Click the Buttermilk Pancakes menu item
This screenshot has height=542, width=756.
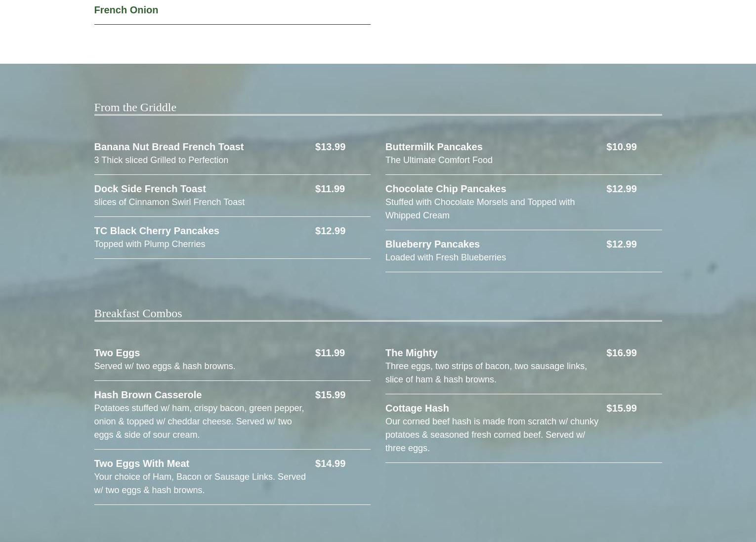[x=434, y=147]
